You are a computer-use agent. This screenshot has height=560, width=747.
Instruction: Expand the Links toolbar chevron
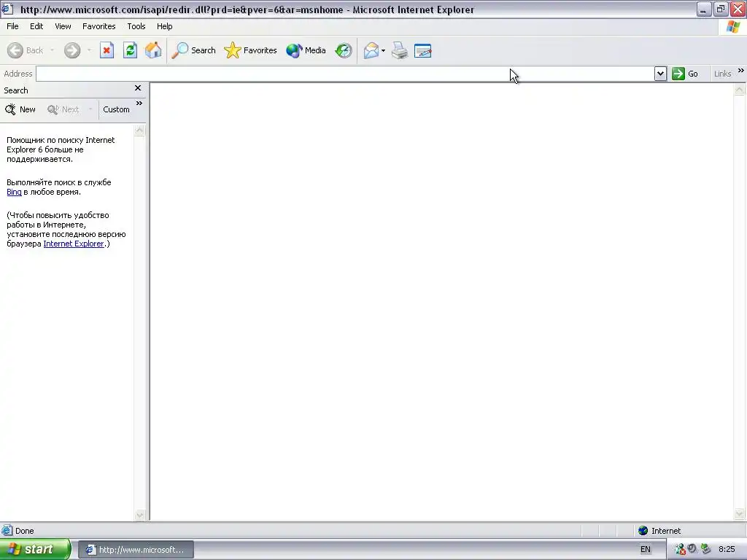coord(741,71)
